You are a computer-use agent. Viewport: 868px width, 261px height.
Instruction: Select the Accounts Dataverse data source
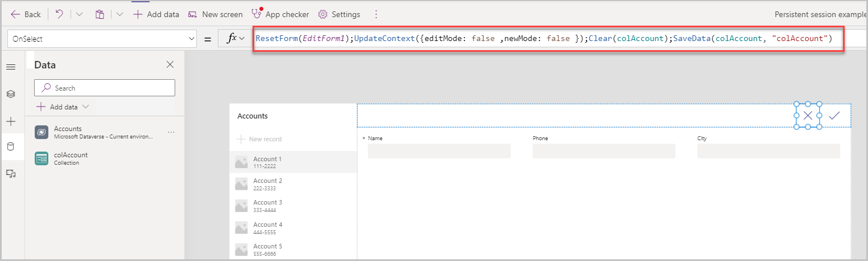coord(105,132)
